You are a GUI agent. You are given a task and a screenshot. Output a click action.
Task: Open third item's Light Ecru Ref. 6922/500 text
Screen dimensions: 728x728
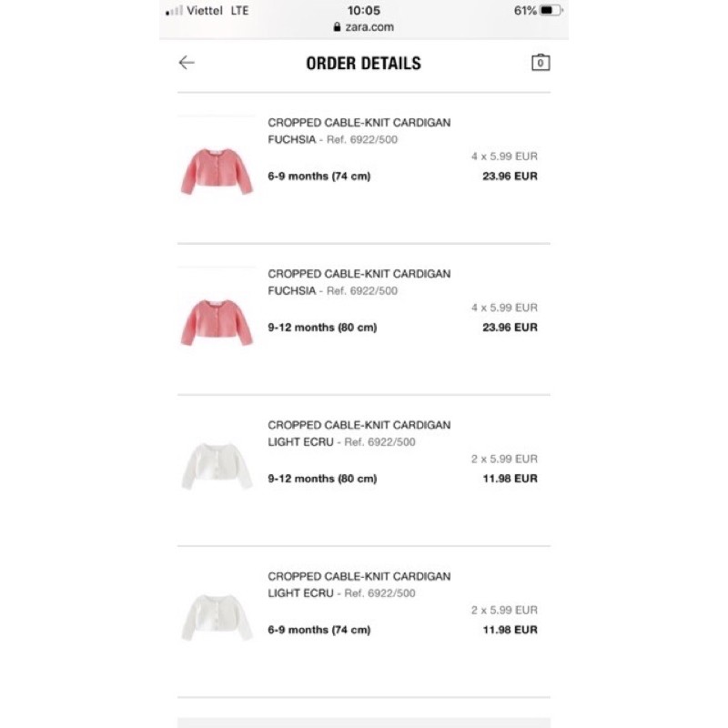pos(341,442)
